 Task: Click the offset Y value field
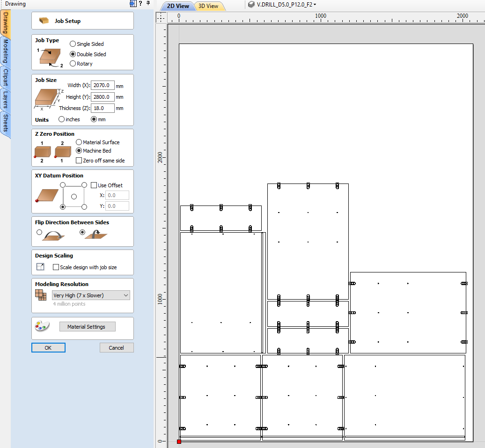[117, 206]
